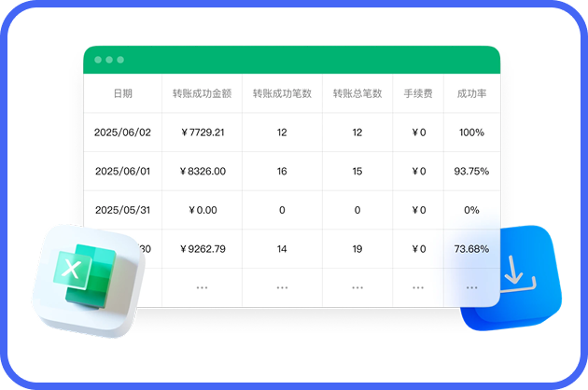Click the ¥7729.21 amount cell

click(202, 132)
